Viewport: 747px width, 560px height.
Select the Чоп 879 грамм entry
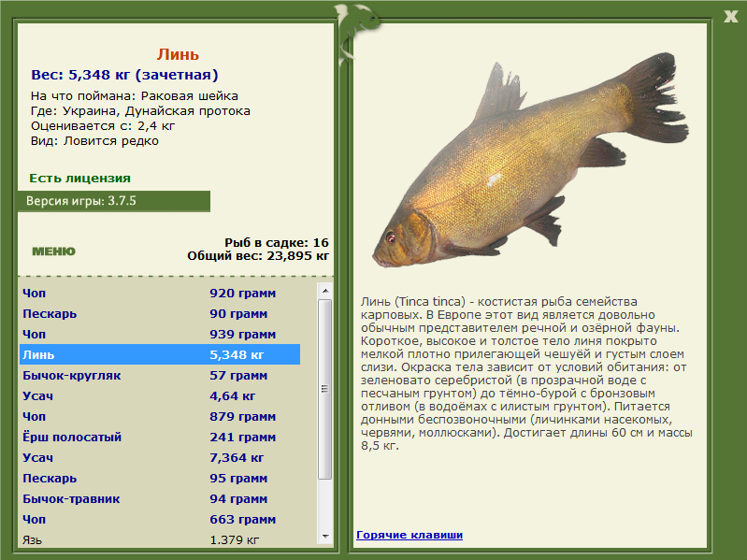[x=160, y=417]
